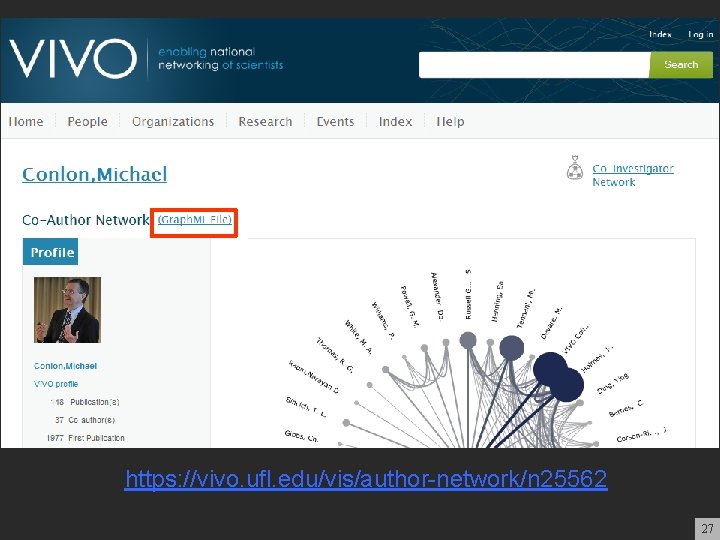The image size is (720, 540).
Task: Click the Co-author(s) count text
Action: point(85,420)
